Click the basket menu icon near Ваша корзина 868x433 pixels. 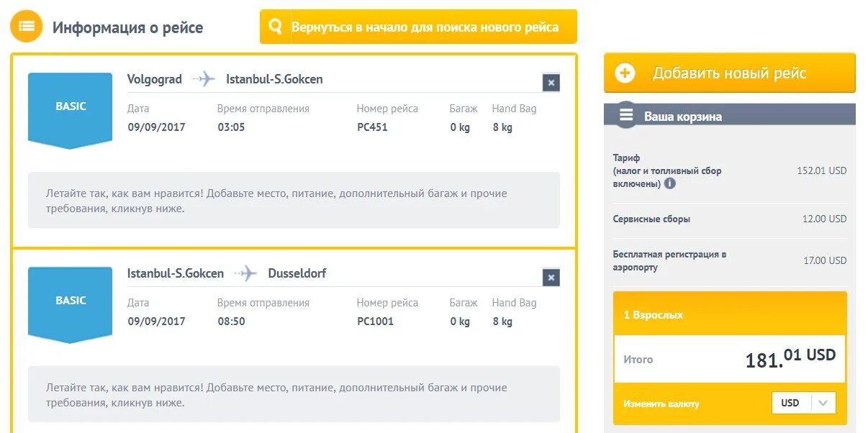[626, 115]
